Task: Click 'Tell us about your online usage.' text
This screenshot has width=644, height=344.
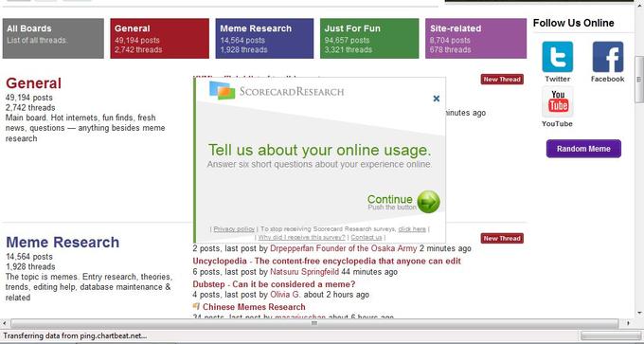Action: tap(319, 150)
